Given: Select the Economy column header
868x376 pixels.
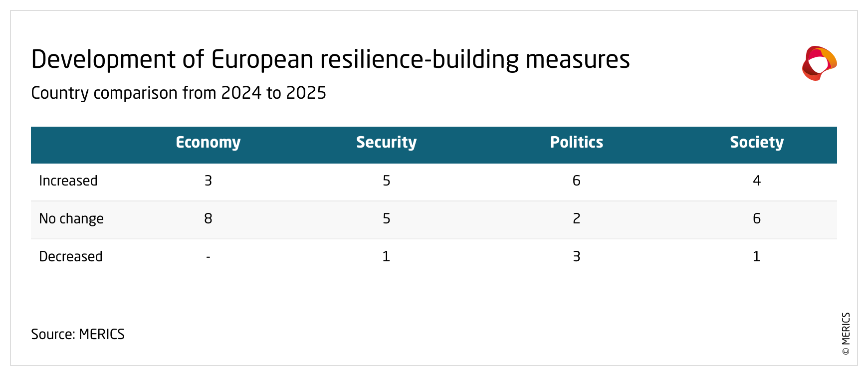Looking at the screenshot, I should coord(208,143).
